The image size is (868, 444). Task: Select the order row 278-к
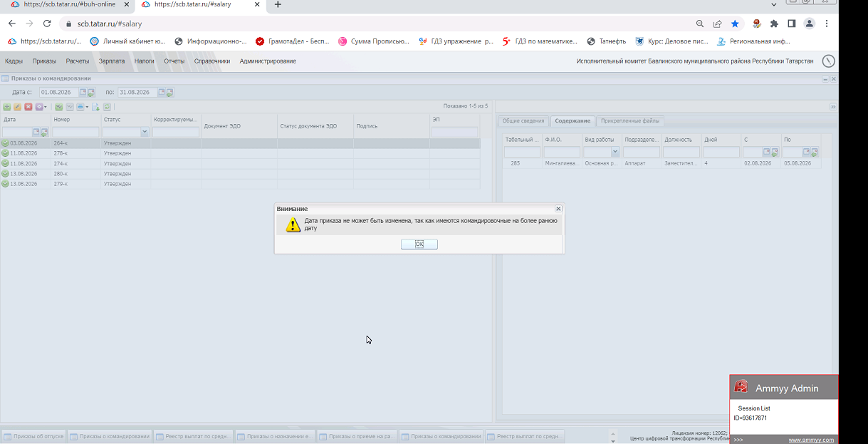(240, 153)
